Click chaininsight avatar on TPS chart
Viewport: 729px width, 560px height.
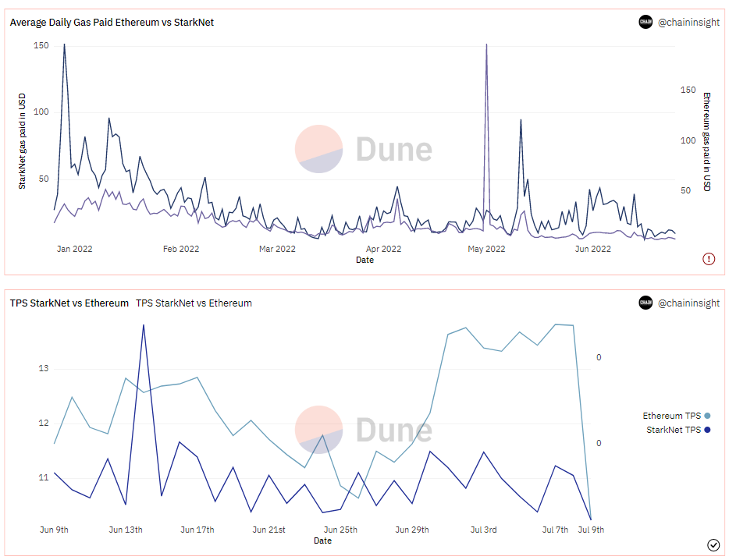click(x=645, y=303)
